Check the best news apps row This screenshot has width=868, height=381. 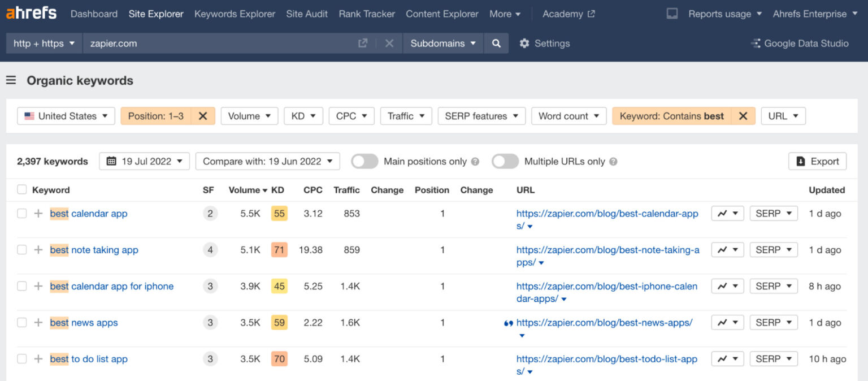click(x=21, y=323)
